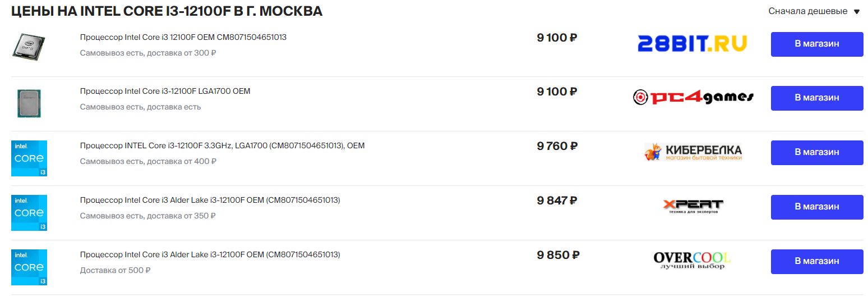
Task: Open the 28BIT.RU store logo
Action: [x=692, y=44]
